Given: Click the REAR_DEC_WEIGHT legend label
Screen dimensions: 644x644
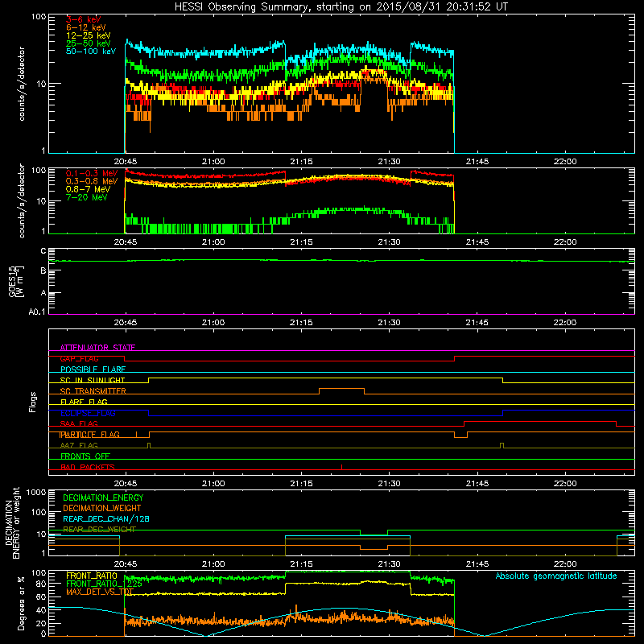Looking at the screenshot, I should coord(99,529).
